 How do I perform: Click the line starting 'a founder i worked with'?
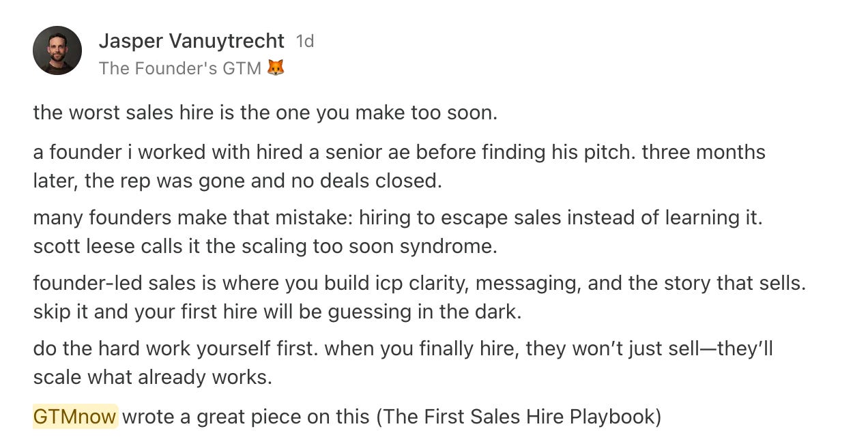tap(399, 151)
